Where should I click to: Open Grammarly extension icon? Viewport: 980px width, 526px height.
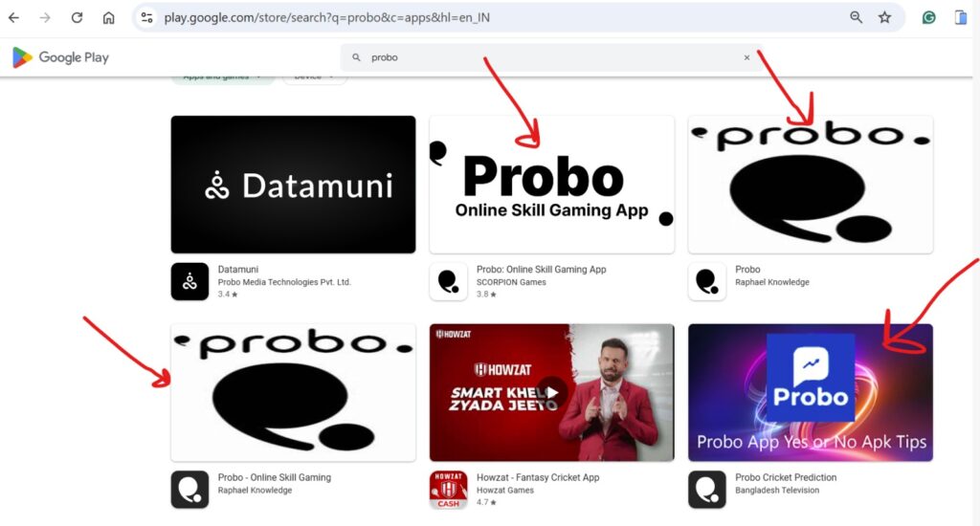coord(928,17)
